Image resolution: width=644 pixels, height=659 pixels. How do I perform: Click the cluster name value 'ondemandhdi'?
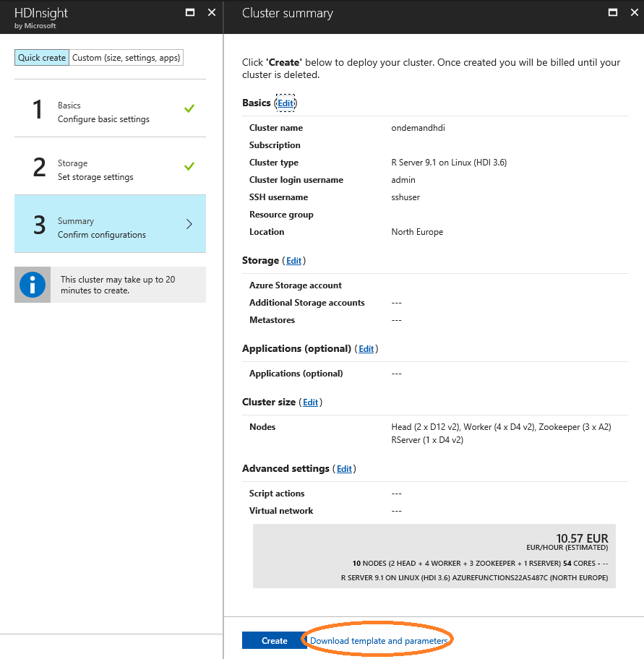point(418,128)
